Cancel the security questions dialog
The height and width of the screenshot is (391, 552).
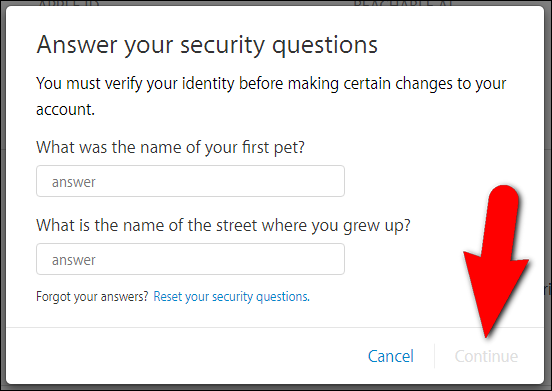coord(390,356)
